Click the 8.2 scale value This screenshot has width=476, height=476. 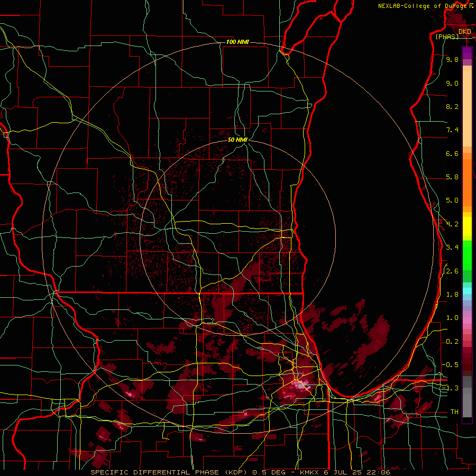[x=452, y=106]
